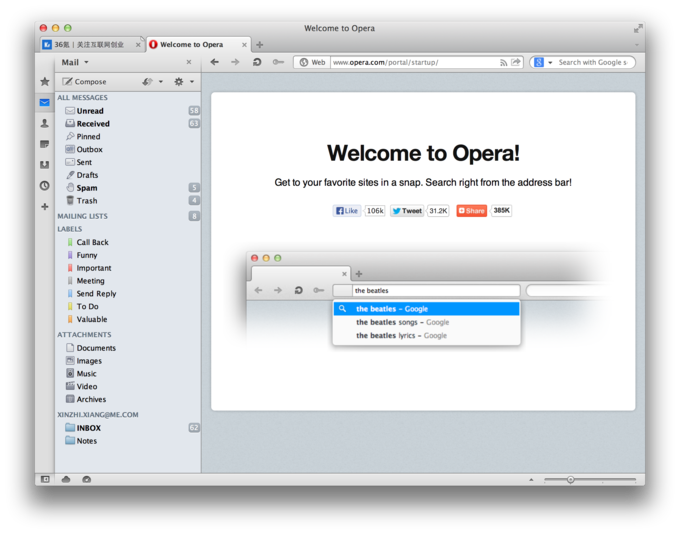680x534 pixels.
Task: Click the Compose button
Action: click(84, 82)
